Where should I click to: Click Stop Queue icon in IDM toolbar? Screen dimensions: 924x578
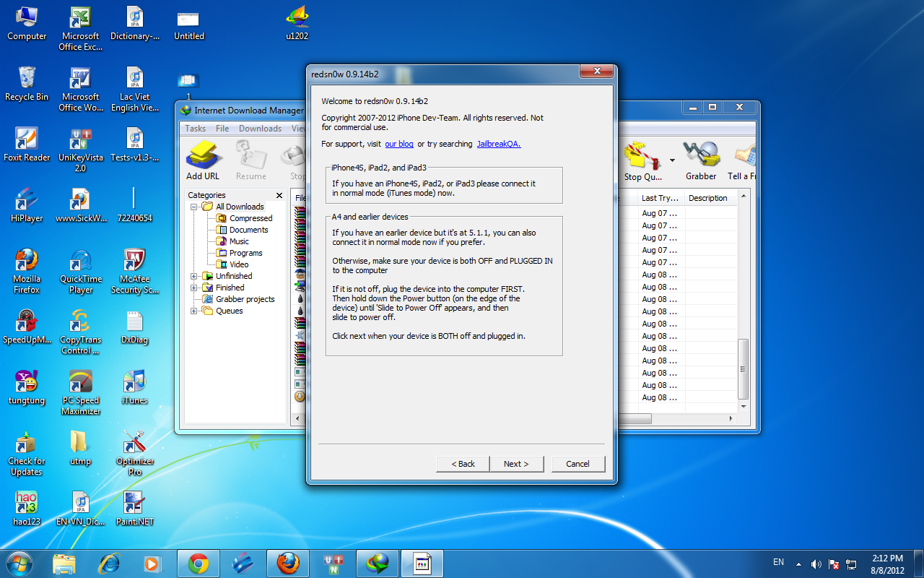point(642,160)
